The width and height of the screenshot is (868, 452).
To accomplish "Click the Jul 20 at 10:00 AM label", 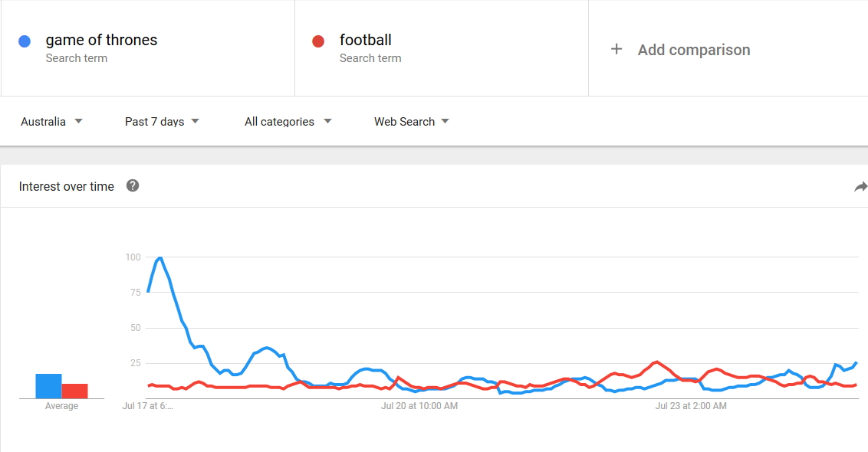I will click(419, 406).
